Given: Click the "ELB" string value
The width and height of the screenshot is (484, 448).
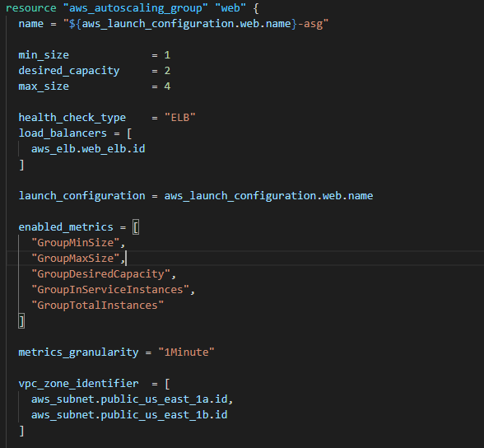Looking at the screenshot, I should point(180,118).
